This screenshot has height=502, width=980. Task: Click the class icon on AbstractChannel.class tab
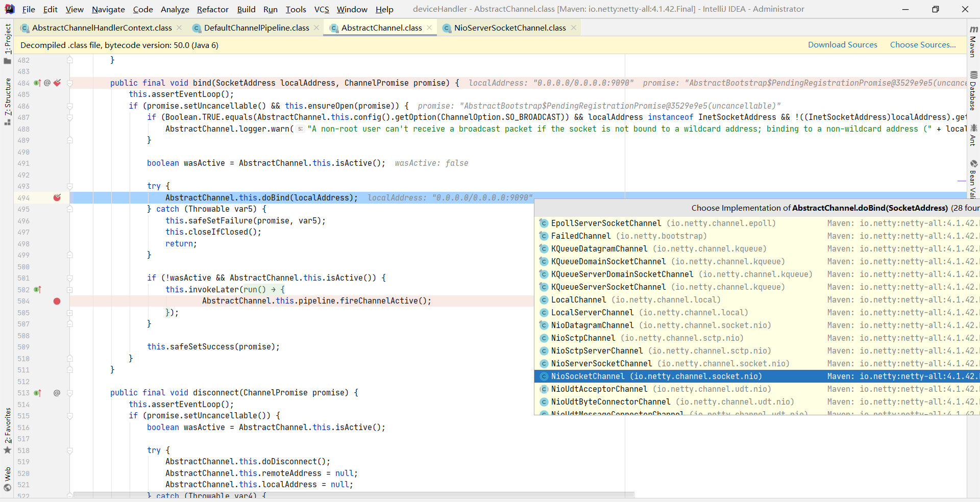pyautogui.click(x=334, y=28)
